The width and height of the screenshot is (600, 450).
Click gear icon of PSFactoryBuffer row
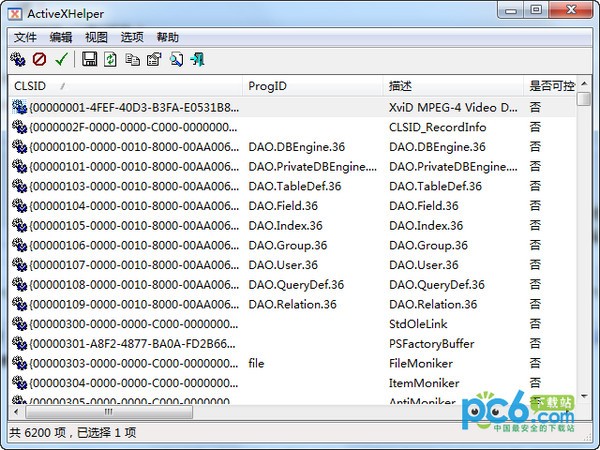(19, 344)
